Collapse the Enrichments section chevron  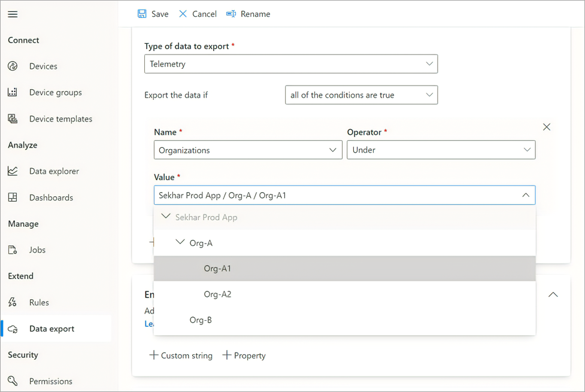[553, 294]
